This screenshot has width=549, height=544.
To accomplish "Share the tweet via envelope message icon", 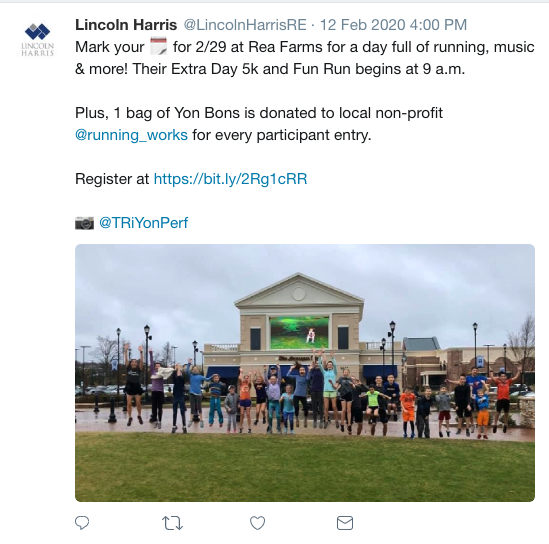I will [x=345, y=523].
